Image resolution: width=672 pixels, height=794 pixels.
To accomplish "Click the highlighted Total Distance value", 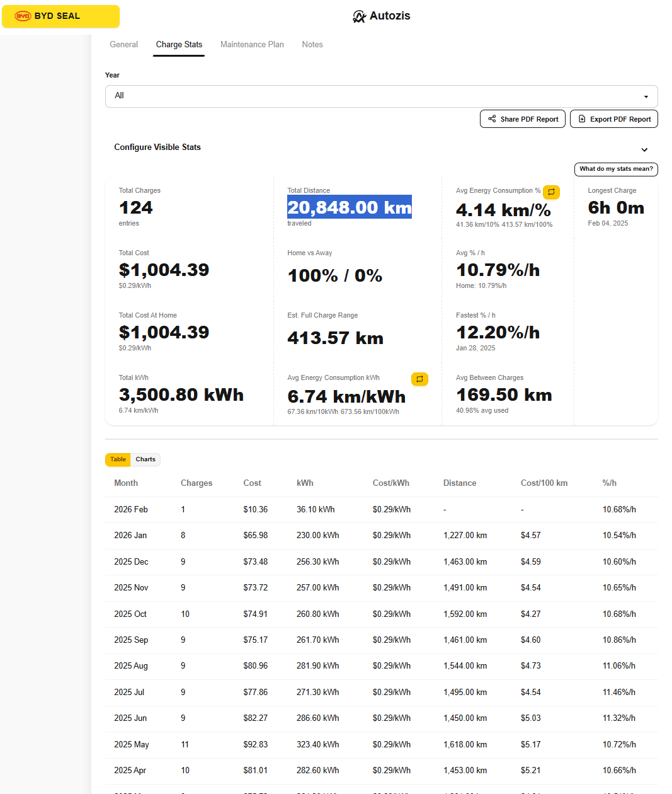I will tap(349, 207).
